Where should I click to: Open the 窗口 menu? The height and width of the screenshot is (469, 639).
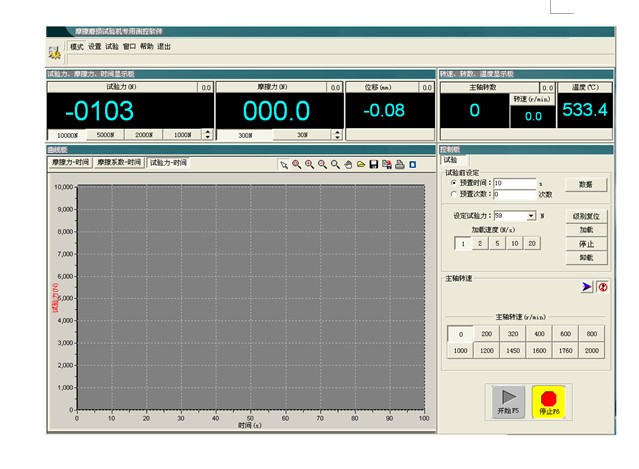[x=130, y=46]
